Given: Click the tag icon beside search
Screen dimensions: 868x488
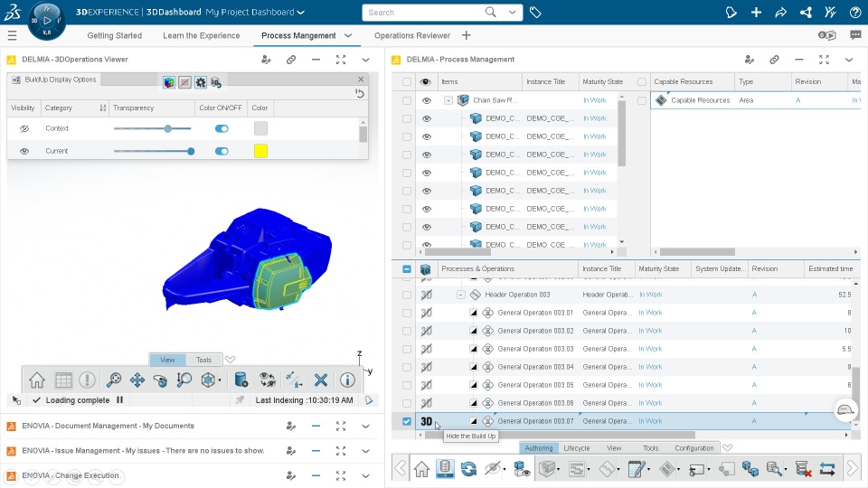Looking at the screenshot, I should 535,12.
